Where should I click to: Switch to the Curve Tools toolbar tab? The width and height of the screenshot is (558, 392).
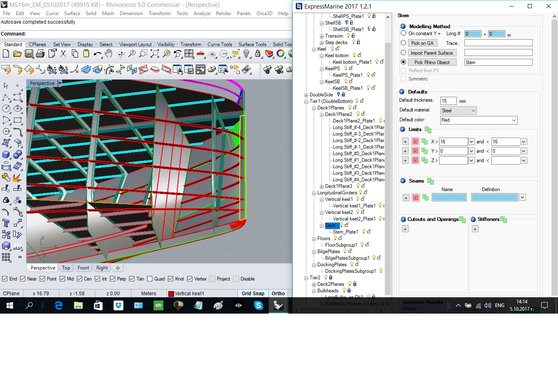click(x=219, y=45)
